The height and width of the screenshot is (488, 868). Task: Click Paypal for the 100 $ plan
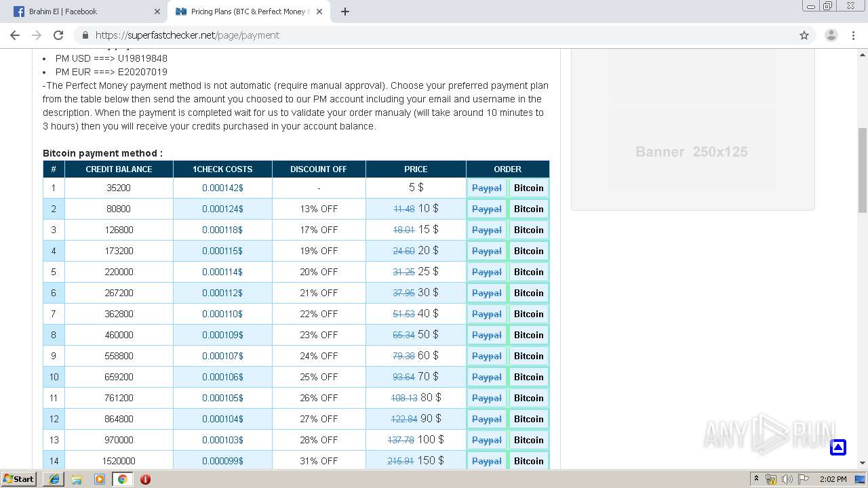pos(487,440)
